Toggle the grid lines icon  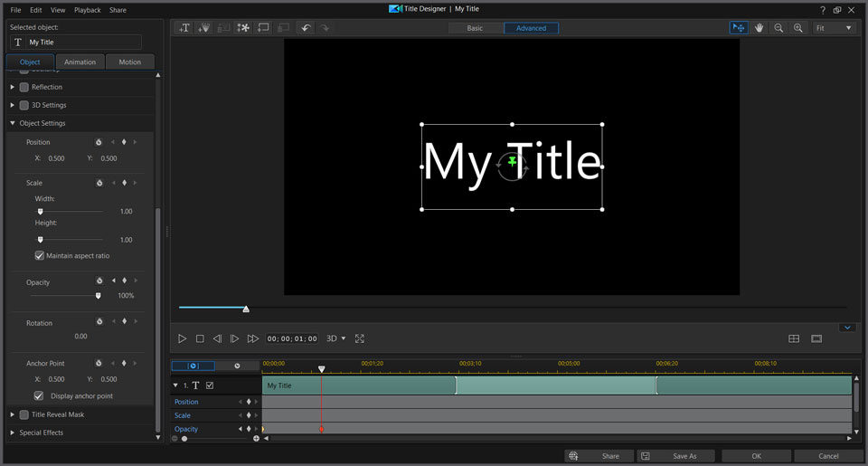(x=794, y=338)
